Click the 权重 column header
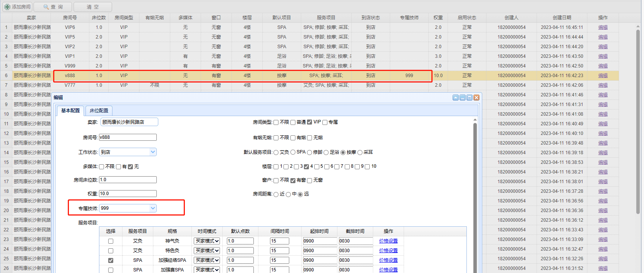The width and height of the screenshot is (644, 273). tap(438, 18)
